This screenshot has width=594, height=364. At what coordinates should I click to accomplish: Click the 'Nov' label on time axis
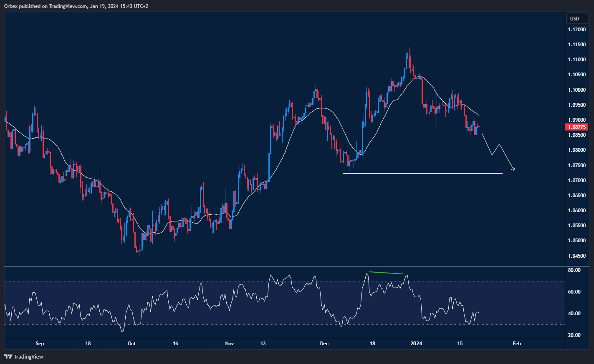(x=229, y=344)
